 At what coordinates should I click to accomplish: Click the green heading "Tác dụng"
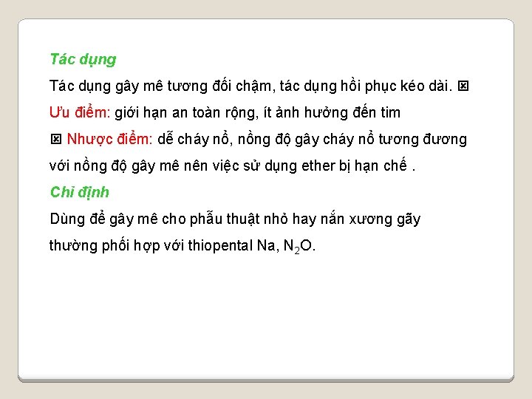[x=83, y=60]
